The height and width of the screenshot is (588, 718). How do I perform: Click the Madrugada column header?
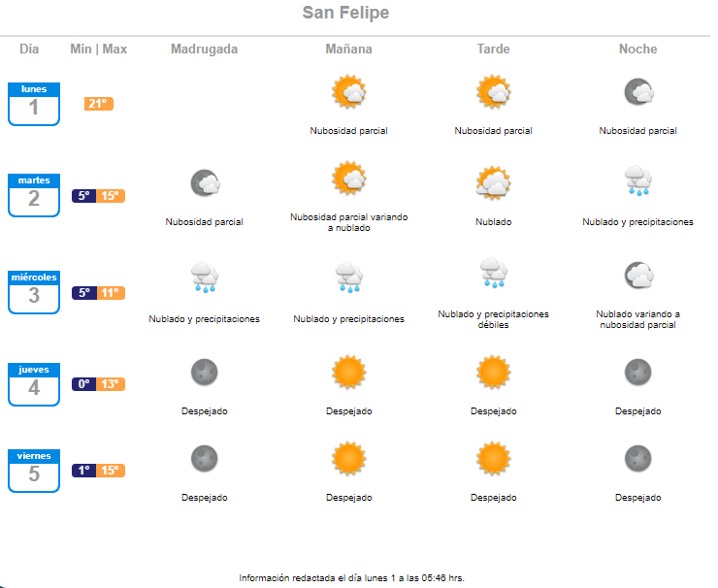coord(204,49)
